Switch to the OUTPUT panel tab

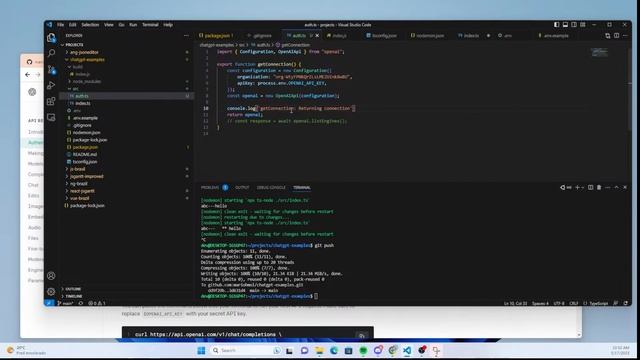242,187
